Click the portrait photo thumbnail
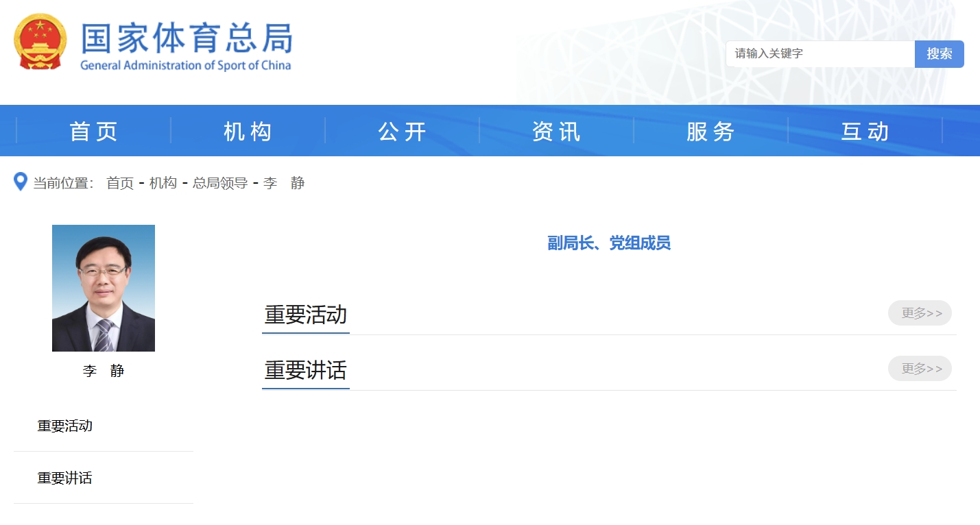 pyautogui.click(x=104, y=288)
